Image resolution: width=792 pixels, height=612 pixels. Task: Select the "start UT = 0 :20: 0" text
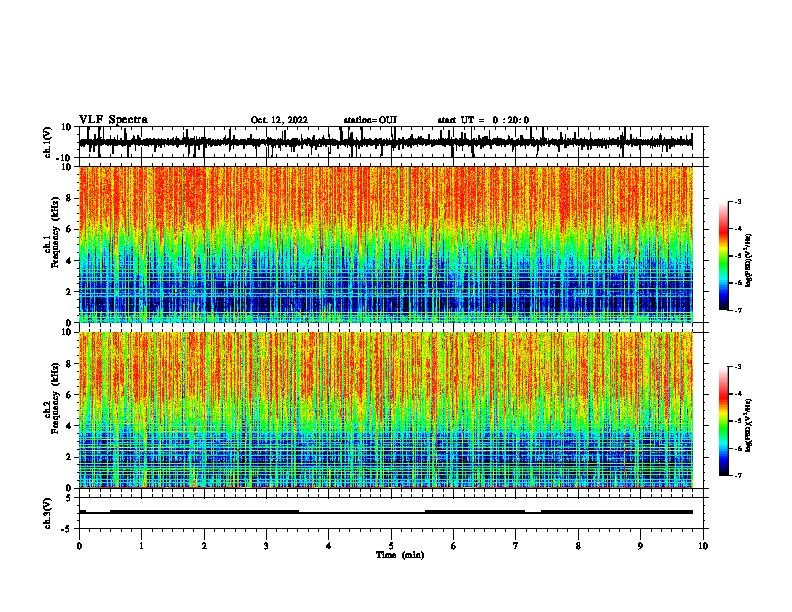point(483,120)
